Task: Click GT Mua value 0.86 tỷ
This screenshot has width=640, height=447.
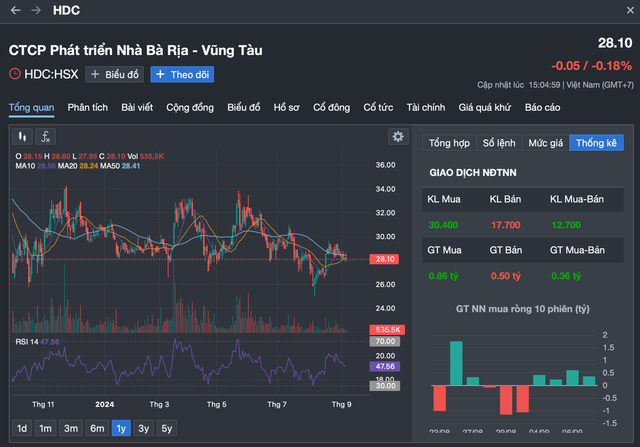Action: click(444, 276)
